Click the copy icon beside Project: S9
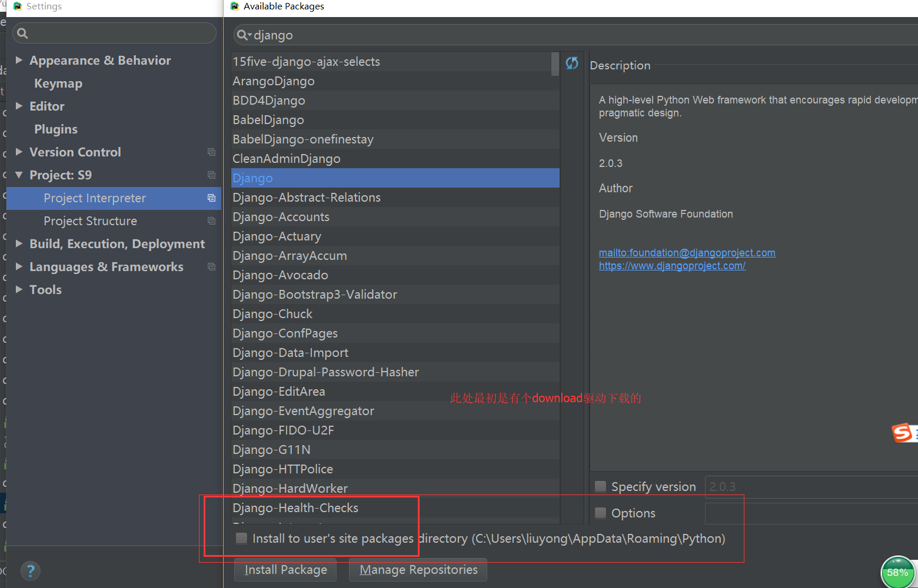The image size is (918, 588). [211, 175]
